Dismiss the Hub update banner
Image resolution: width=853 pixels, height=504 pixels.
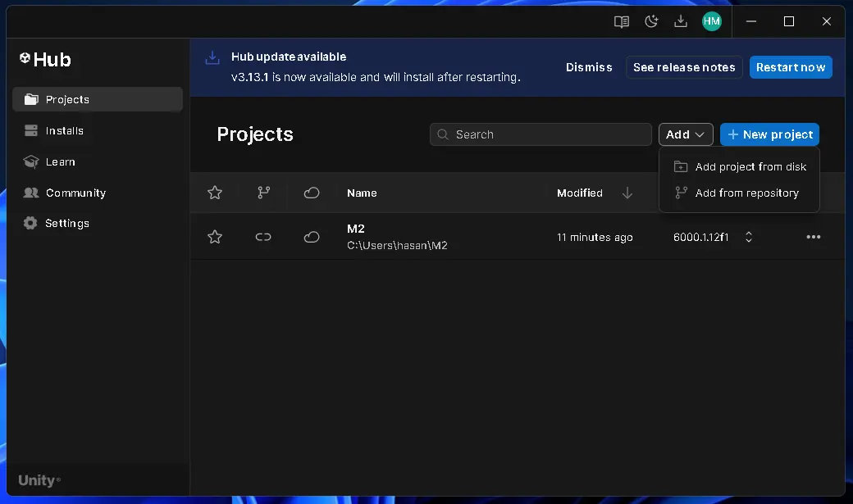[x=589, y=67]
